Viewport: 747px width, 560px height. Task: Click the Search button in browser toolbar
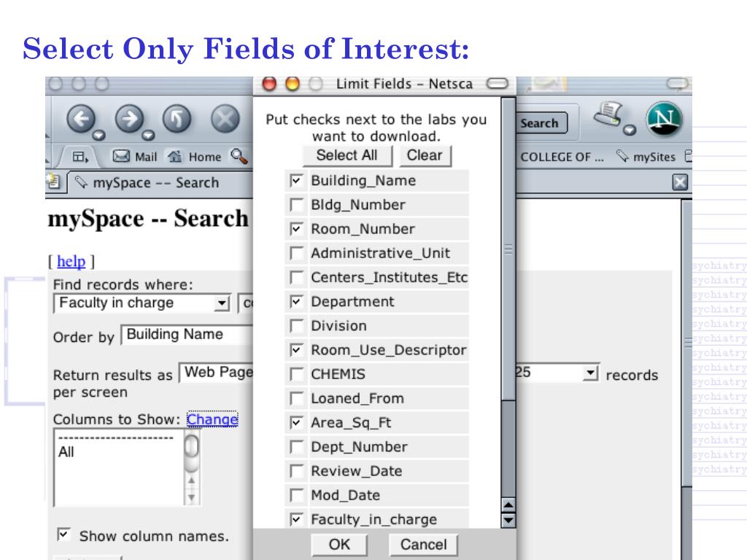coord(541,122)
